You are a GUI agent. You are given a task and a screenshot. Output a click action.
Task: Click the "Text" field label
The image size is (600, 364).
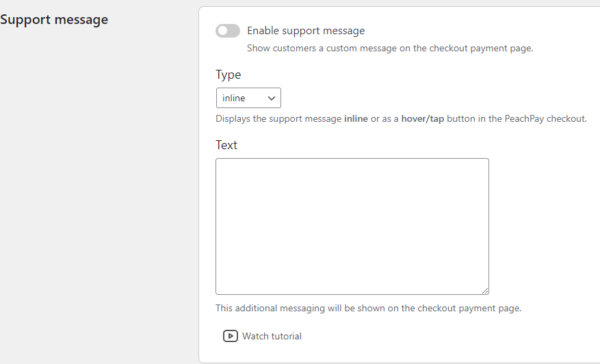(226, 145)
